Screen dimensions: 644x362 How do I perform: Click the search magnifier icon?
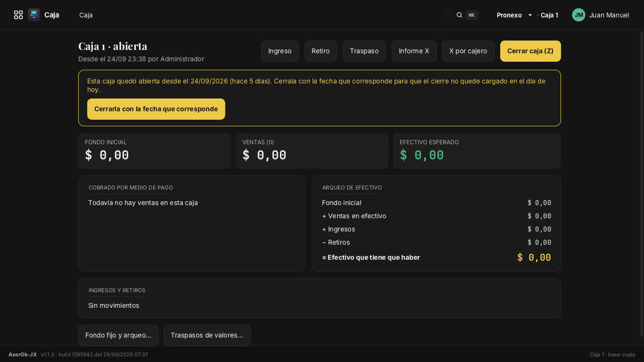(459, 15)
